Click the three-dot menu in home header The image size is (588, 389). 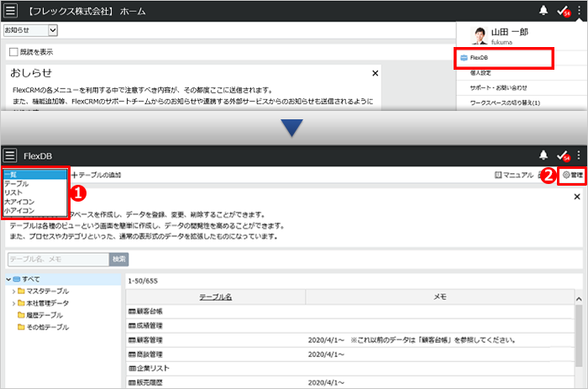tap(579, 11)
